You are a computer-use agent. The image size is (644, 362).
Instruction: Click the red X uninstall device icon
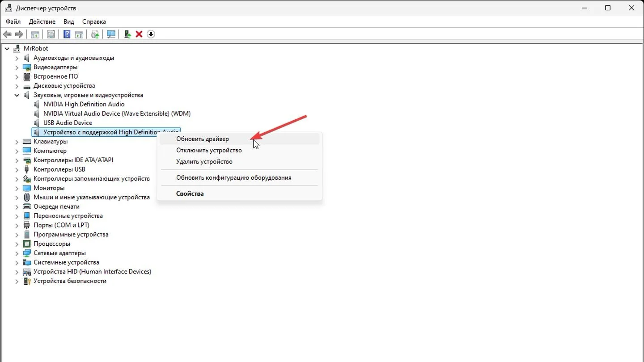[139, 34]
